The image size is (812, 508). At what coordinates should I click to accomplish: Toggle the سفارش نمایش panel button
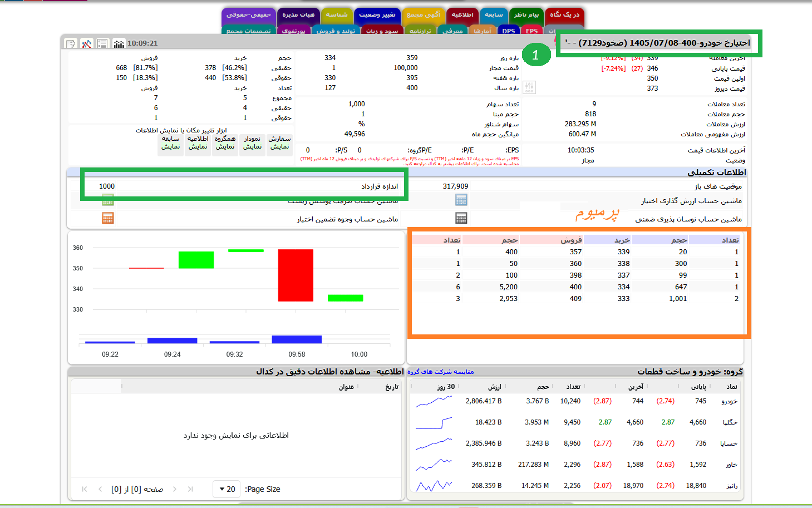(x=279, y=143)
